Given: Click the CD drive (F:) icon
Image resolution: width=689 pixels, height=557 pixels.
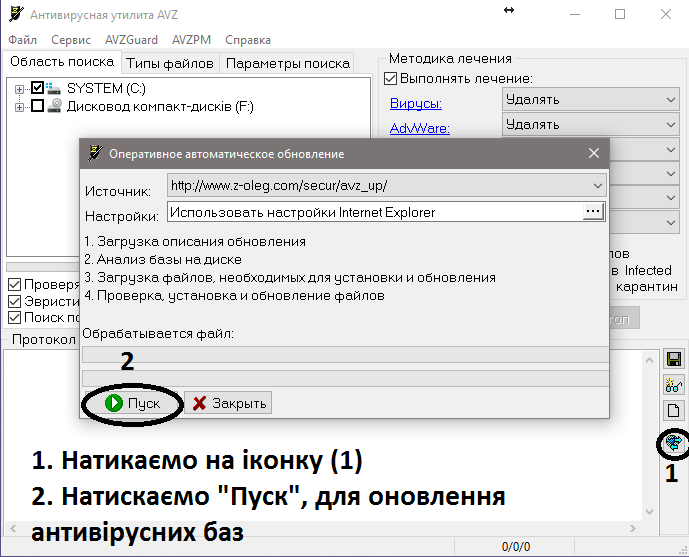Looking at the screenshot, I should [54, 106].
